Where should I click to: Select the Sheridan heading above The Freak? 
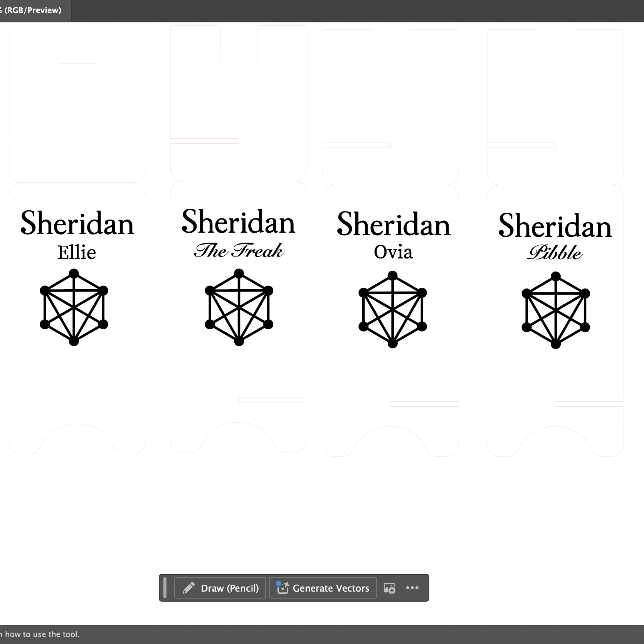click(x=238, y=222)
